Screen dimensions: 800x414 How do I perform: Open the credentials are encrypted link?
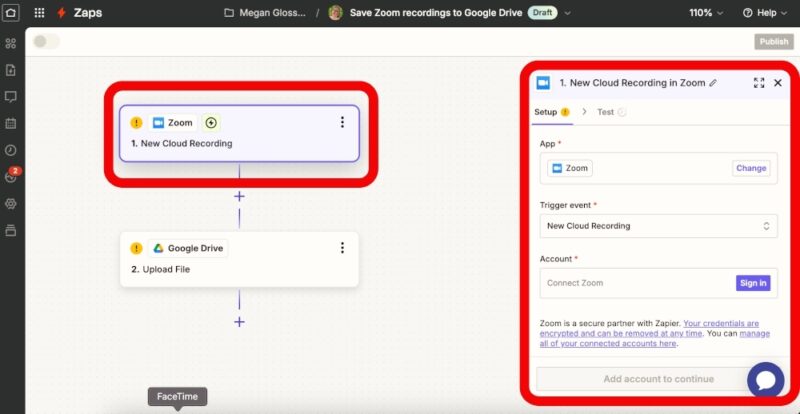649,328
